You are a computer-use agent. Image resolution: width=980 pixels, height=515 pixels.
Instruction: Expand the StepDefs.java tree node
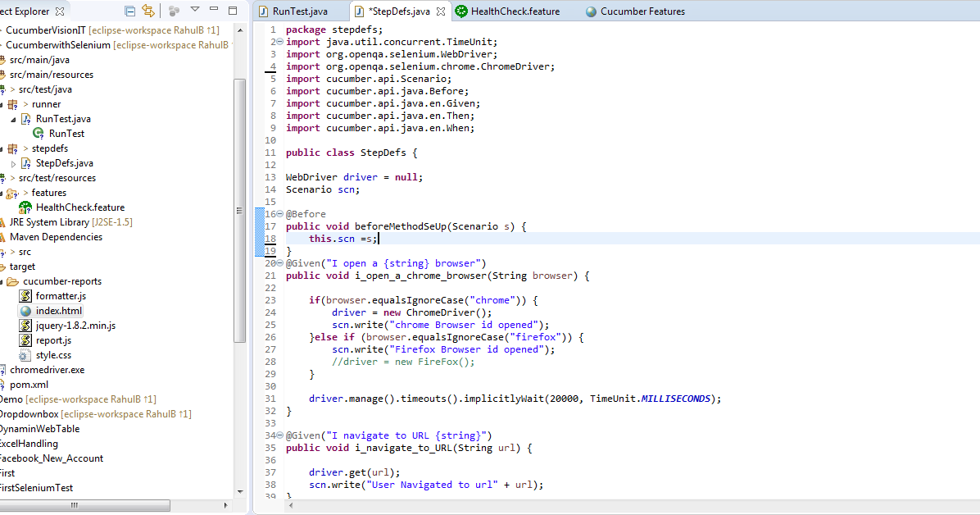click(x=12, y=162)
